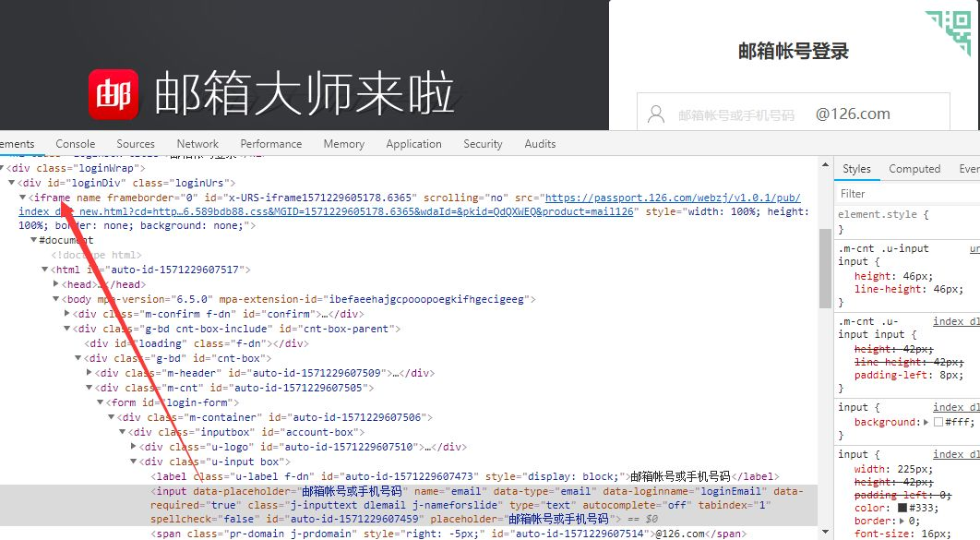
Task: Open the Network tab
Action: click(197, 144)
